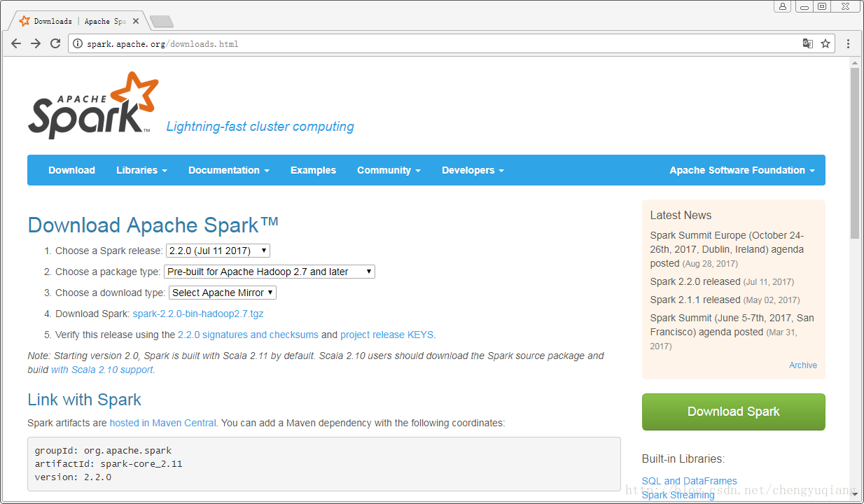
Task: Bookmark this page with the star icon
Action: [825, 43]
